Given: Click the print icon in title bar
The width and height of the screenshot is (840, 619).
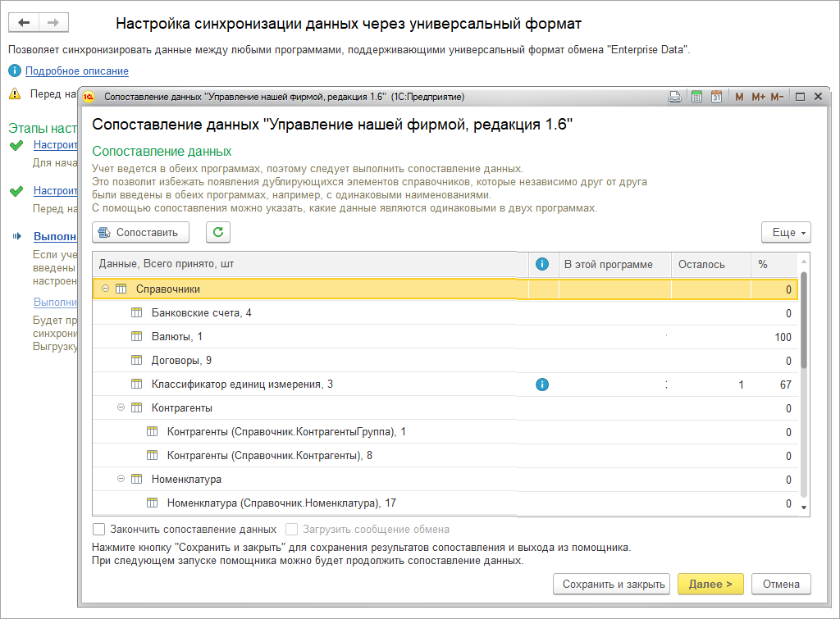Looking at the screenshot, I should click(x=674, y=97).
